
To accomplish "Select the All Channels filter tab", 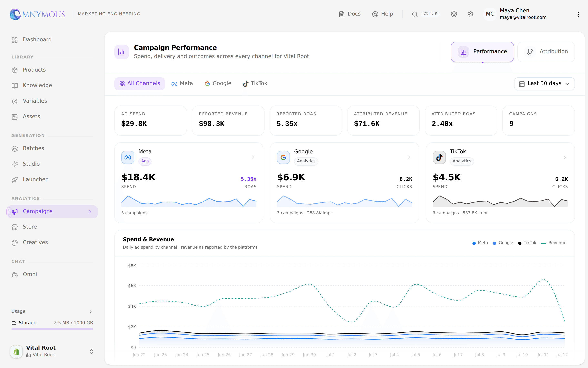I will tap(139, 84).
